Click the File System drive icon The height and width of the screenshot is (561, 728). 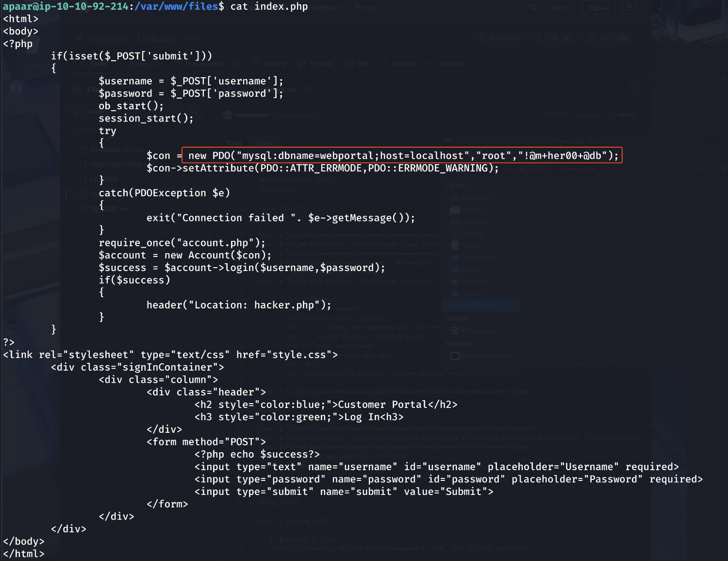click(455, 331)
